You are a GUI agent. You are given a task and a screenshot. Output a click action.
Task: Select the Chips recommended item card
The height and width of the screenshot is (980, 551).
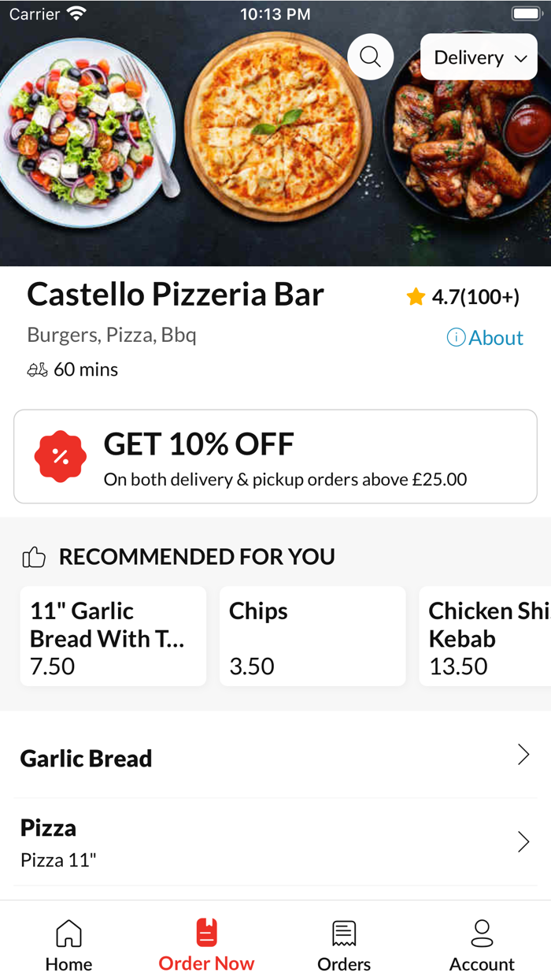[312, 636]
